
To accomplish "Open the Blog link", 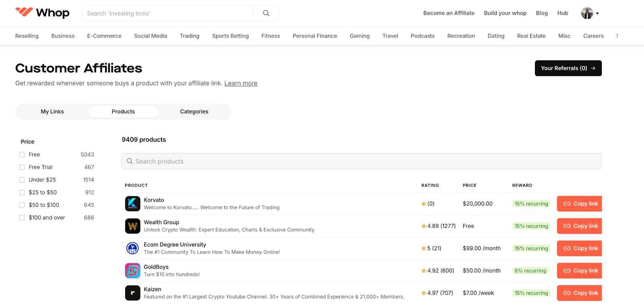I will pyautogui.click(x=542, y=13).
